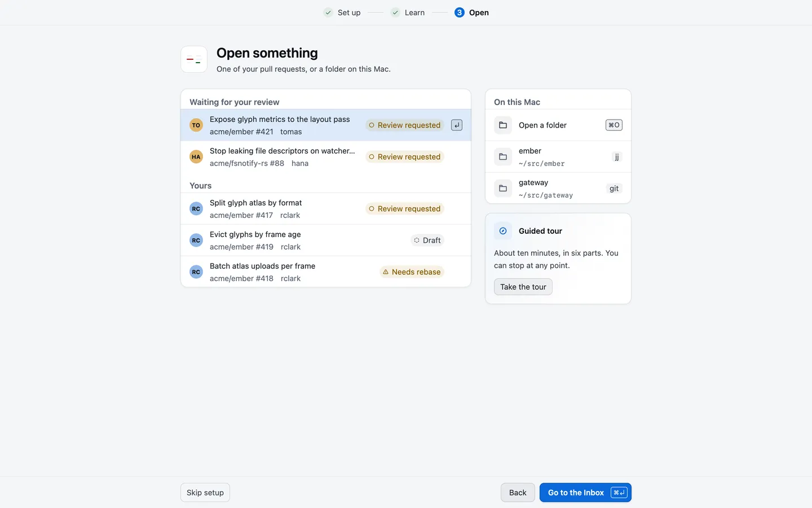Click the ~/src/ember path

point(541,164)
